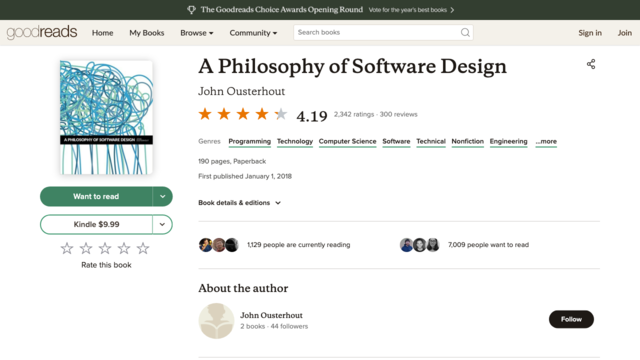640x360 pixels.
Task: Open the Community dropdown menu
Action: [x=253, y=33]
